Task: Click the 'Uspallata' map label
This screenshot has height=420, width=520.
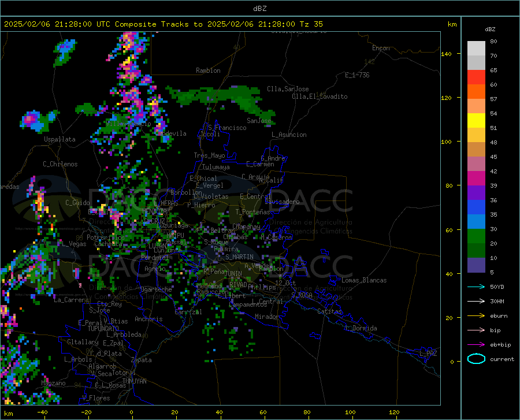Action: pyautogui.click(x=60, y=139)
